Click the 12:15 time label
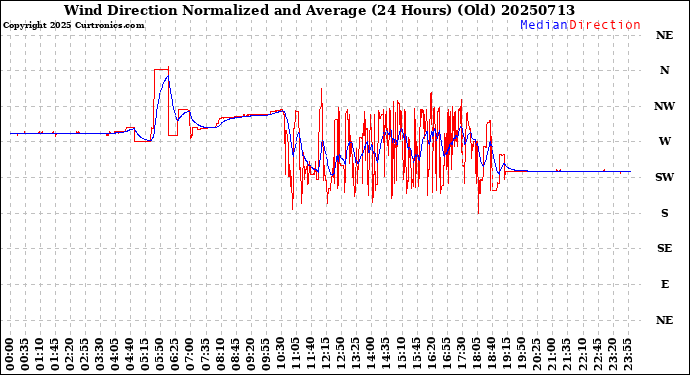690x375 pixels. 326,354
